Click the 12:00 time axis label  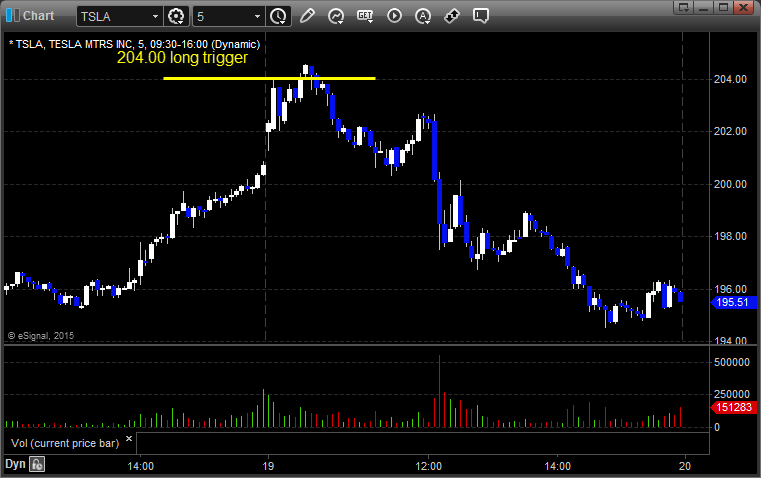429,466
